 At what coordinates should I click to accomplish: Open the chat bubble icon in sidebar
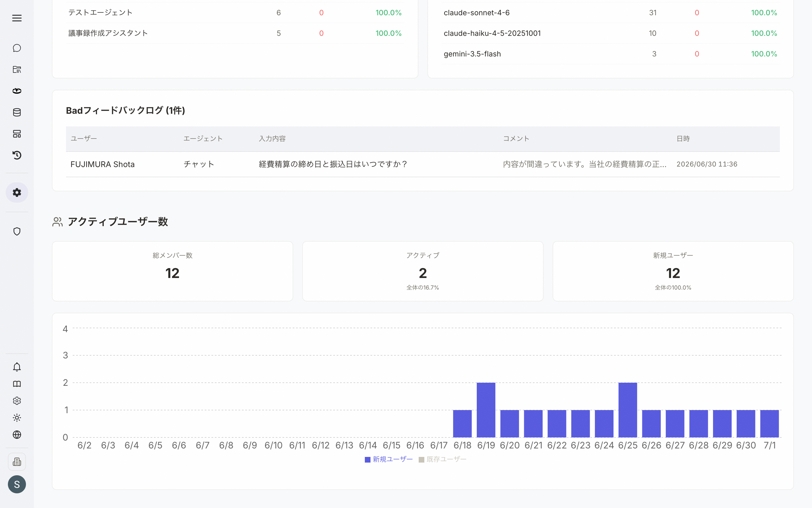pyautogui.click(x=17, y=48)
